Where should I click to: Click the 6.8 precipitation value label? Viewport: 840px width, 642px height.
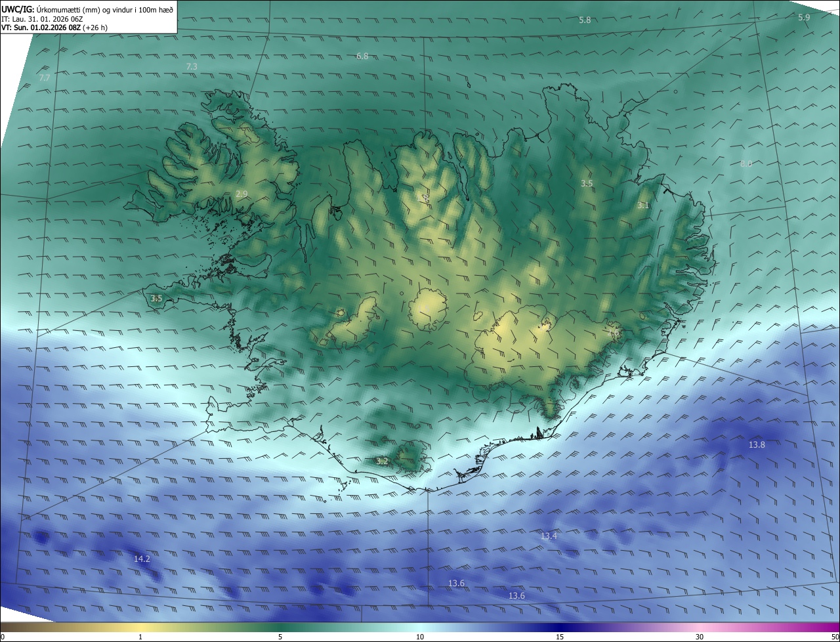pos(362,56)
